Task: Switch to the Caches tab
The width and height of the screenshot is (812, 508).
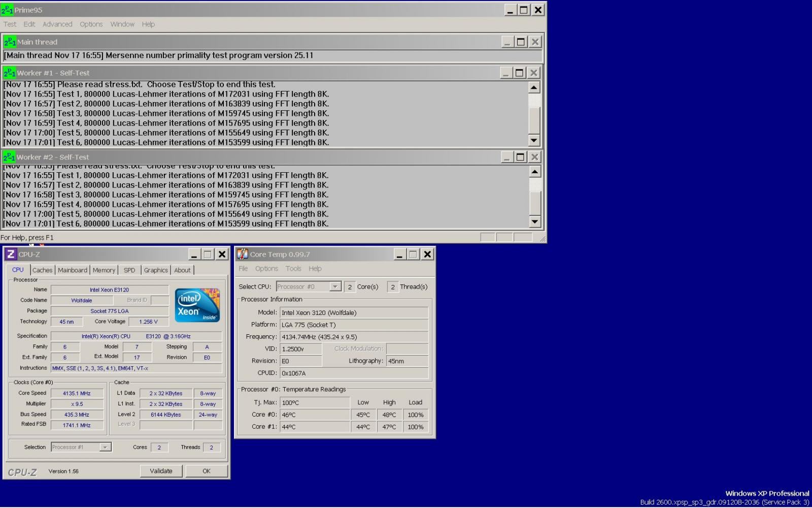Action: point(42,270)
